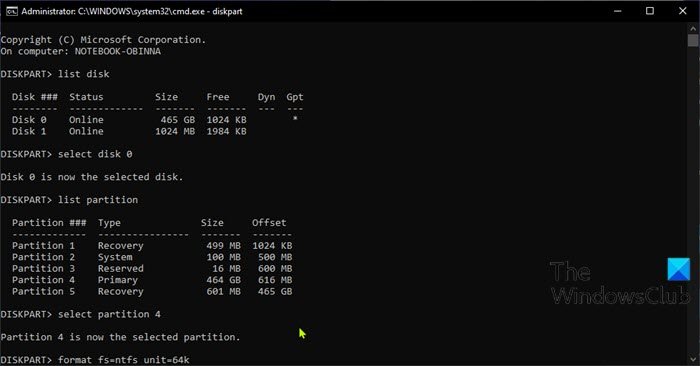
Task: Click the scrollbar down arrow
Action: [x=693, y=359]
